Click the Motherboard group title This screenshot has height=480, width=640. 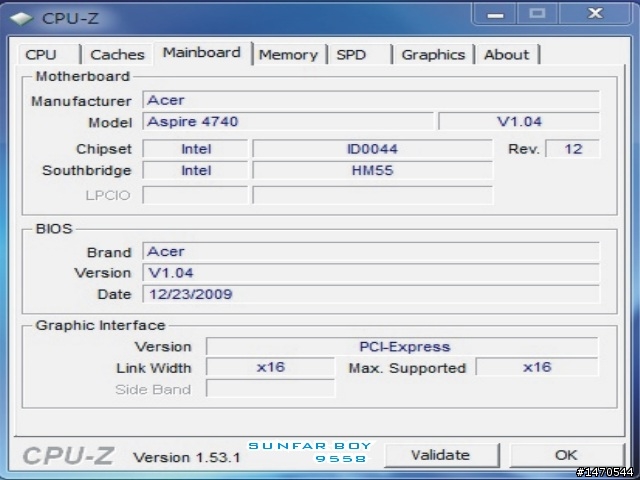(82, 76)
